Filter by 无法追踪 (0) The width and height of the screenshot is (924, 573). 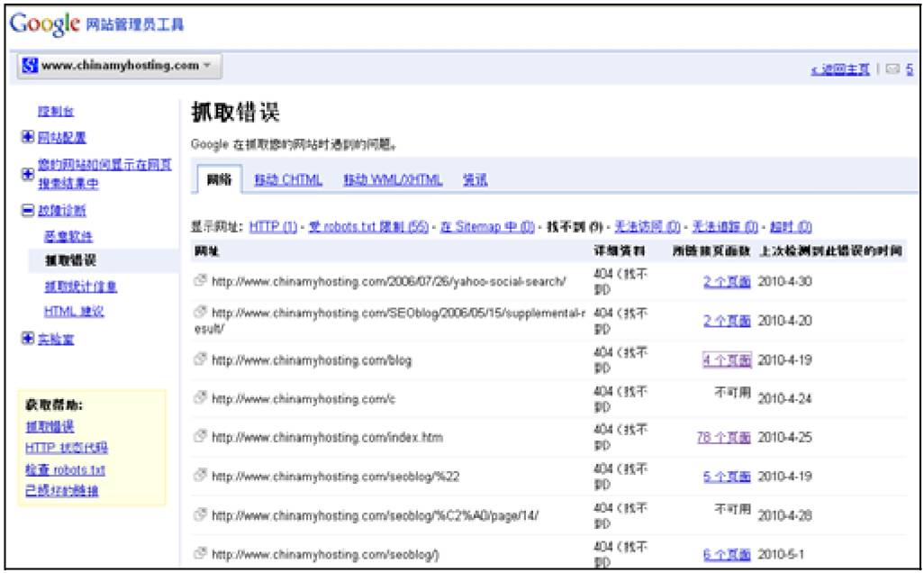(x=725, y=226)
